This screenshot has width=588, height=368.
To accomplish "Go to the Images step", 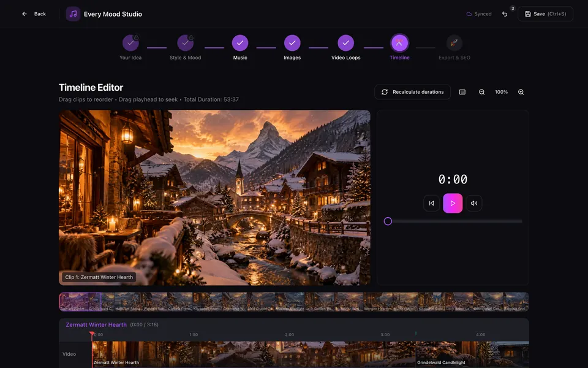I will pyautogui.click(x=292, y=47).
